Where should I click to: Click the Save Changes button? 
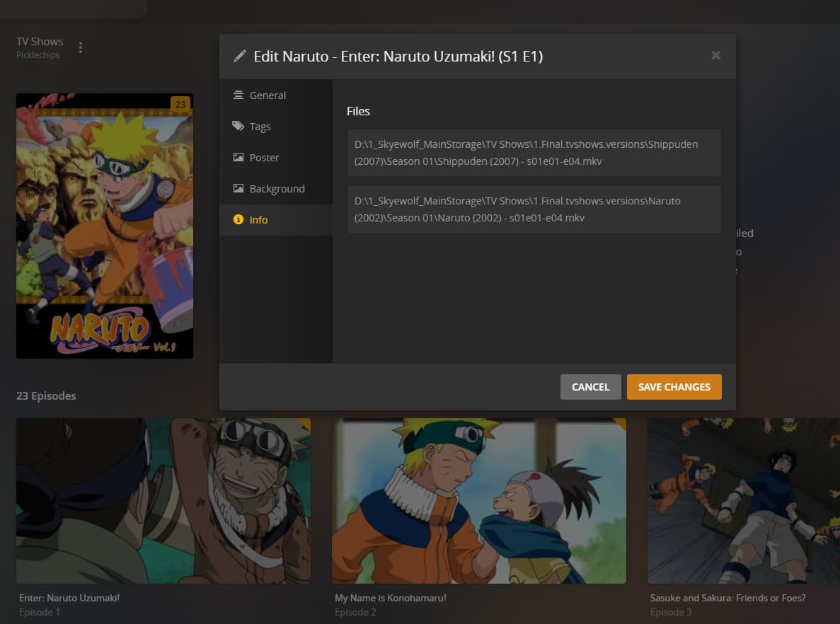point(674,387)
